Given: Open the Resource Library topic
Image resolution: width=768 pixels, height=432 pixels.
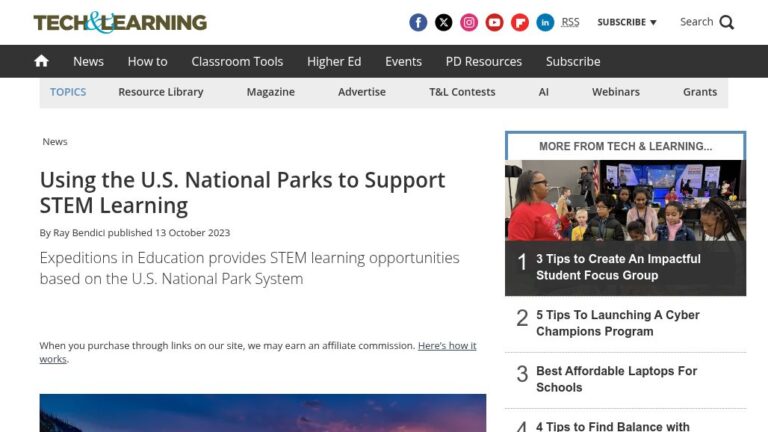Looking at the screenshot, I should coord(161,92).
